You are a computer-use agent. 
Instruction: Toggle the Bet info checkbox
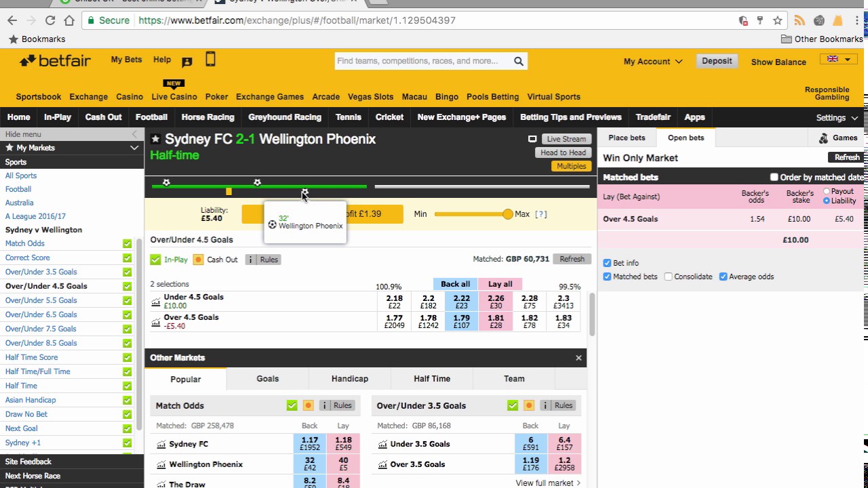[x=607, y=263]
